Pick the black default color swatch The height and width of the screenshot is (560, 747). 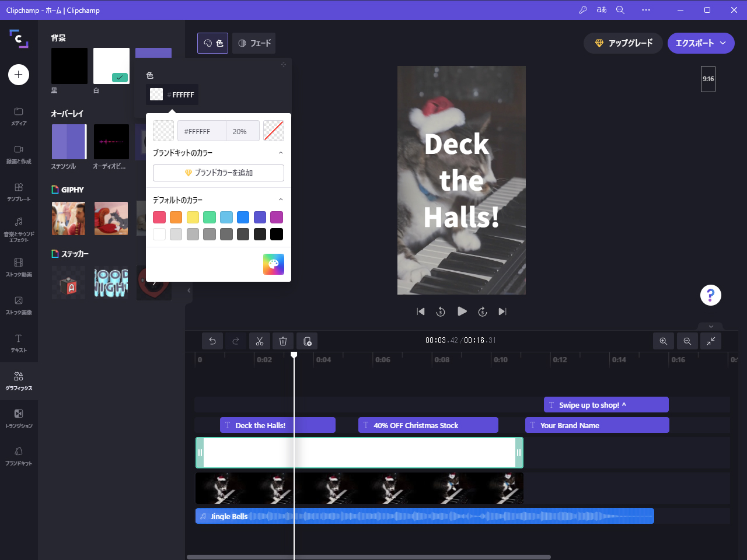tap(277, 234)
